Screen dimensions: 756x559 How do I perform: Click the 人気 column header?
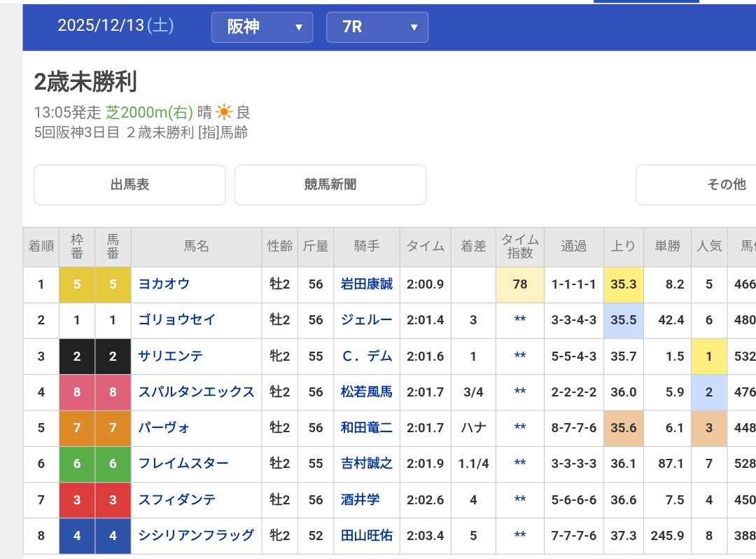tap(708, 247)
